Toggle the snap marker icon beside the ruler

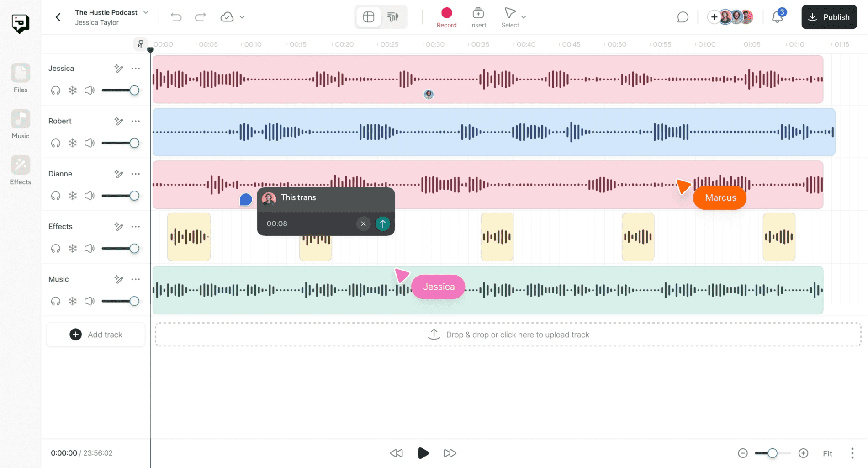[x=140, y=44]
